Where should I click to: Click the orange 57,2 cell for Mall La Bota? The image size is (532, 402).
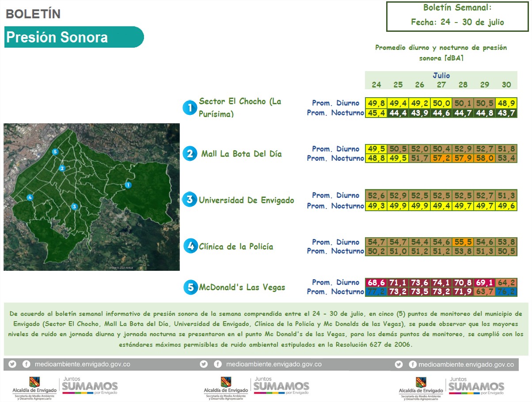[x=441, y=158]
